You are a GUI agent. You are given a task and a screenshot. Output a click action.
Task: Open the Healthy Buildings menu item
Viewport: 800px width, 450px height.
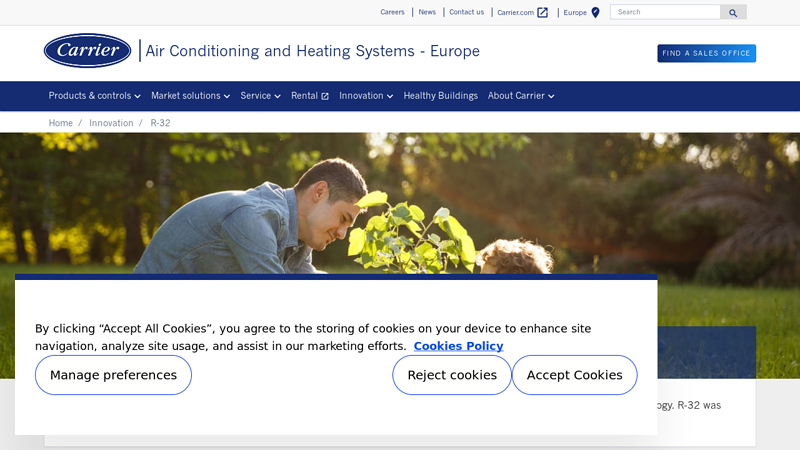tap(440, 96)
